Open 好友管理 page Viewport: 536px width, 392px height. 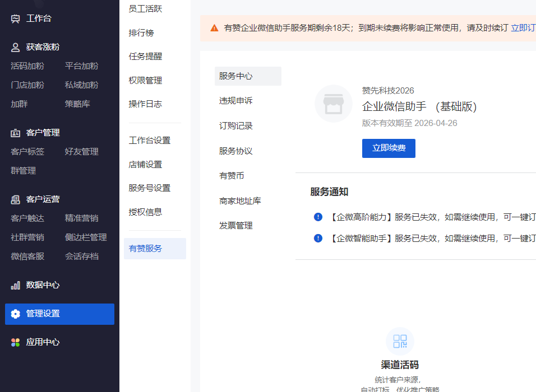click(x=82, y=152)
